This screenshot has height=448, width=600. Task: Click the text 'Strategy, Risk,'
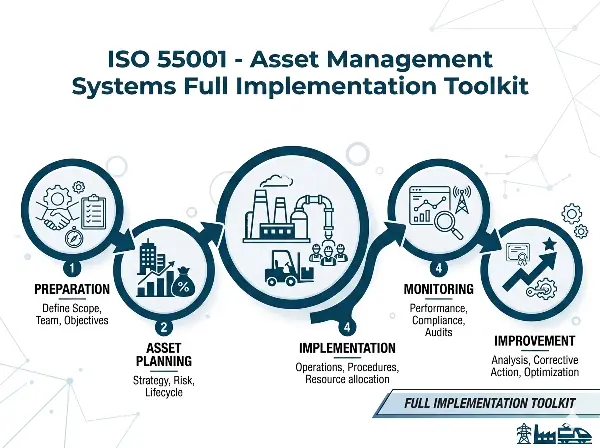pos(164,380)
